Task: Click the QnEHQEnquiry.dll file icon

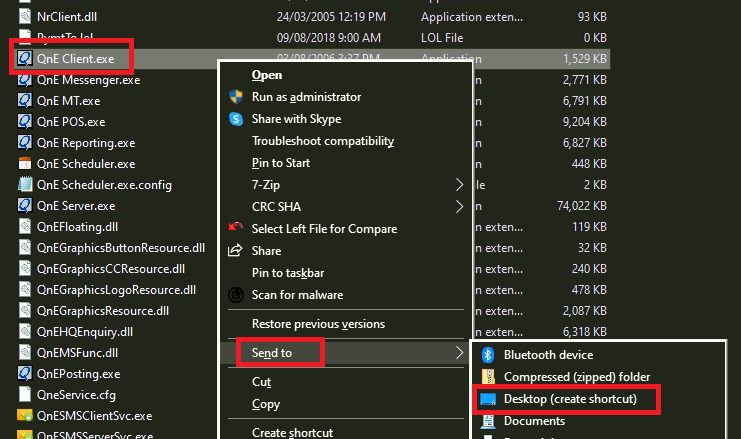Action: tap(25, 331)
